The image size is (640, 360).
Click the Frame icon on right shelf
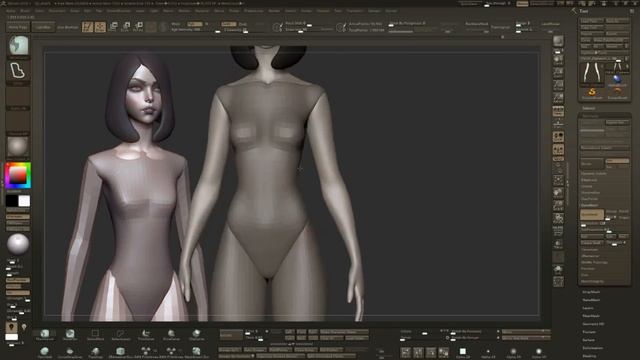click(x=558, y=180)
